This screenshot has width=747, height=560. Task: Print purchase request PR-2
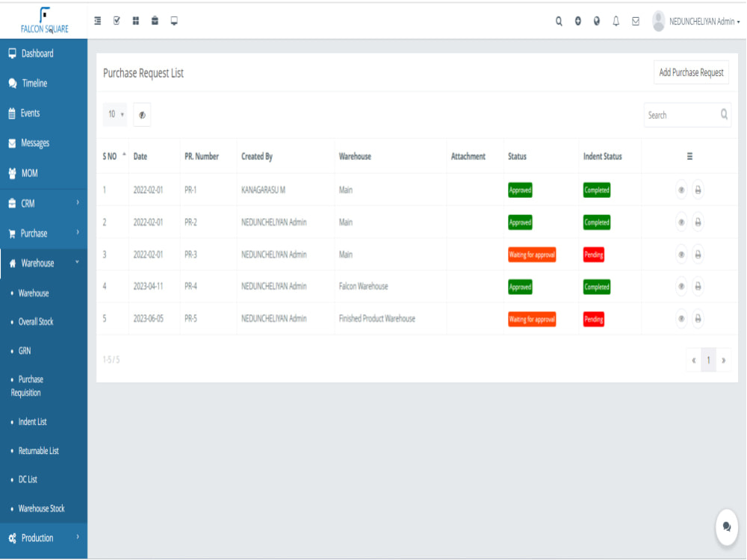point(698,223)
